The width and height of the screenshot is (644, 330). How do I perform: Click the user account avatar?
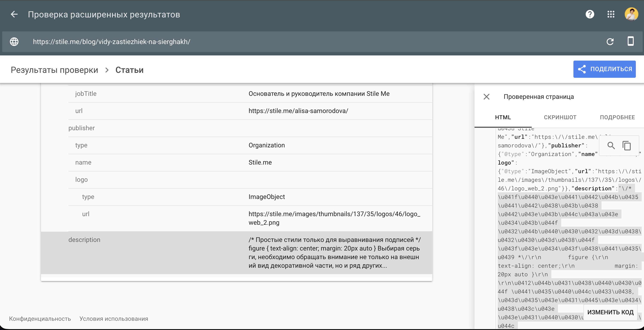631,14
